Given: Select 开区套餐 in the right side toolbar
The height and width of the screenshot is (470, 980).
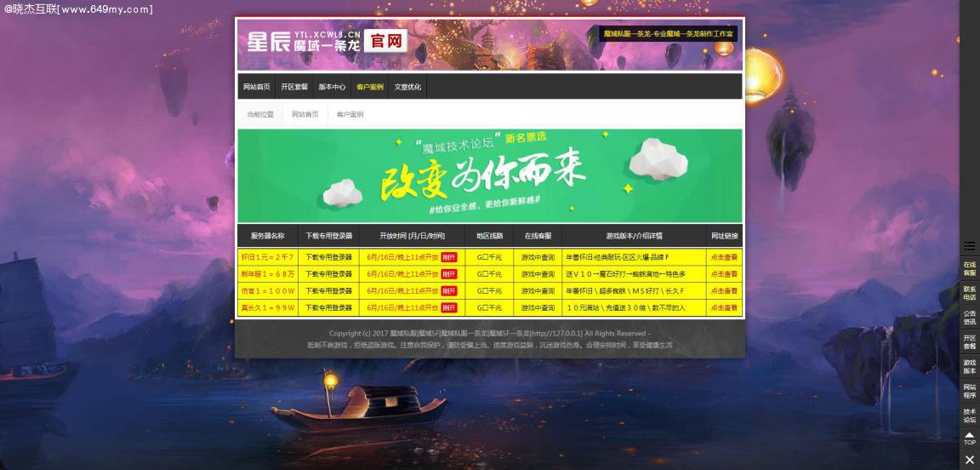Looking at the screenshot, I should click(x=969, y=342).
